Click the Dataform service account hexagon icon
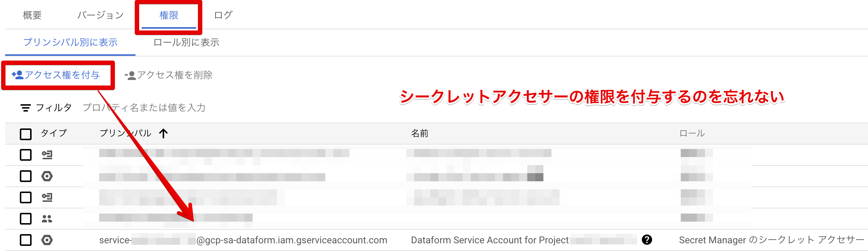Viewport: 868px width, 251px height. 47,240
